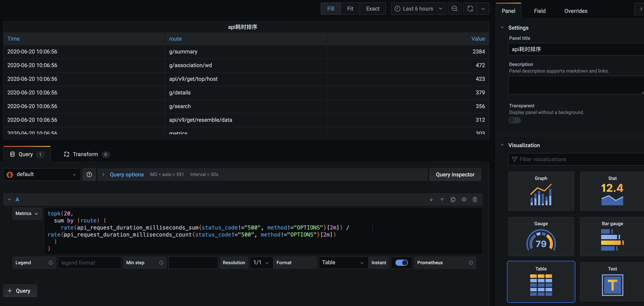Image resolution: width=644 pixels, height=306 pixels.
Task: Duplicate query A using copy icon
Action: point(453,200)
